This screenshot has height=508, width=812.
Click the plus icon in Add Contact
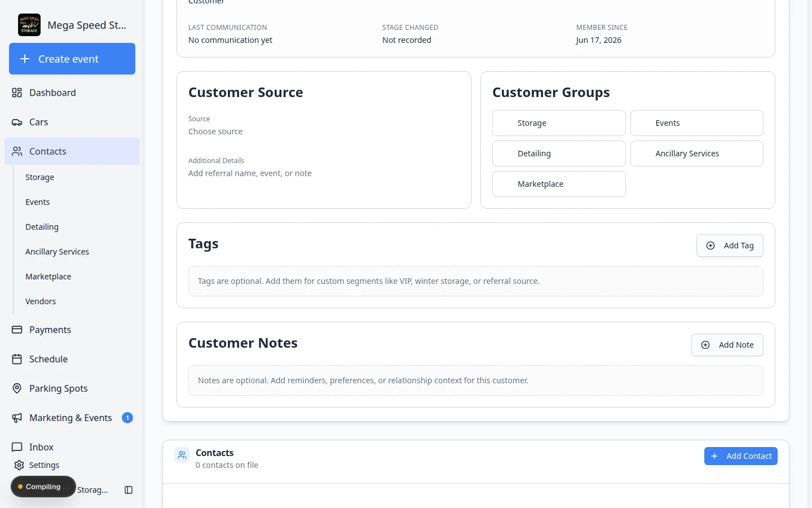tap(714, 456)
